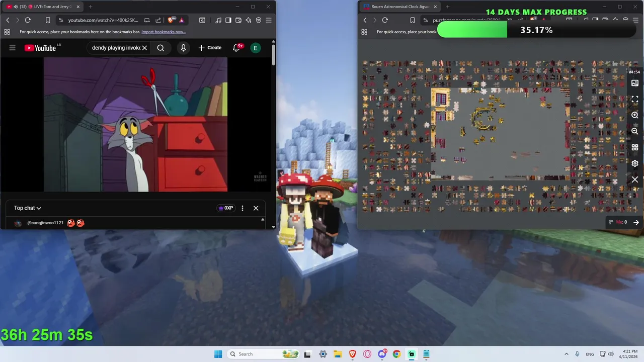
Task: Reload the puzzle page
Action: coord(385,20)
